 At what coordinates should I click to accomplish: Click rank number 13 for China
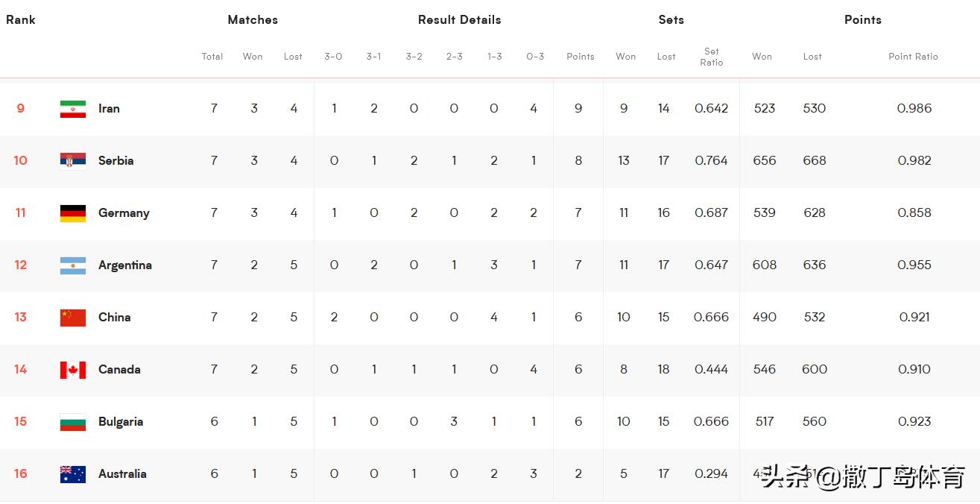point(20,317)
